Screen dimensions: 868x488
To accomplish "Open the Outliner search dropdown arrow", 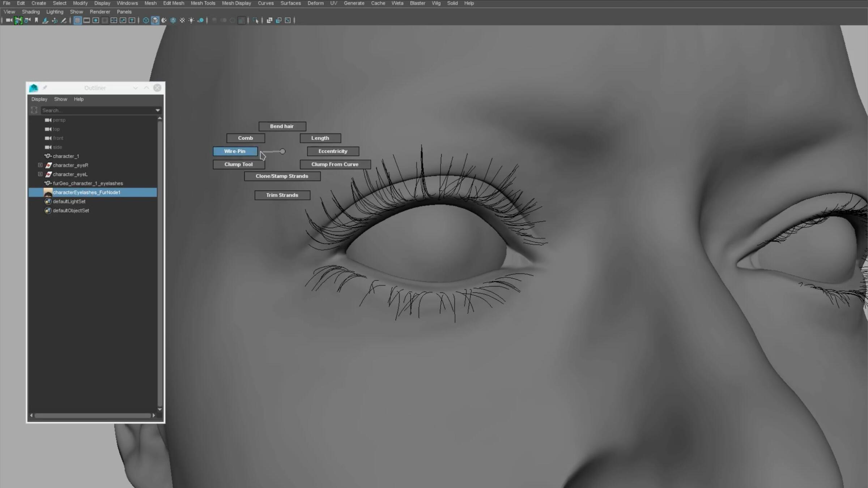I will (158, 110).
